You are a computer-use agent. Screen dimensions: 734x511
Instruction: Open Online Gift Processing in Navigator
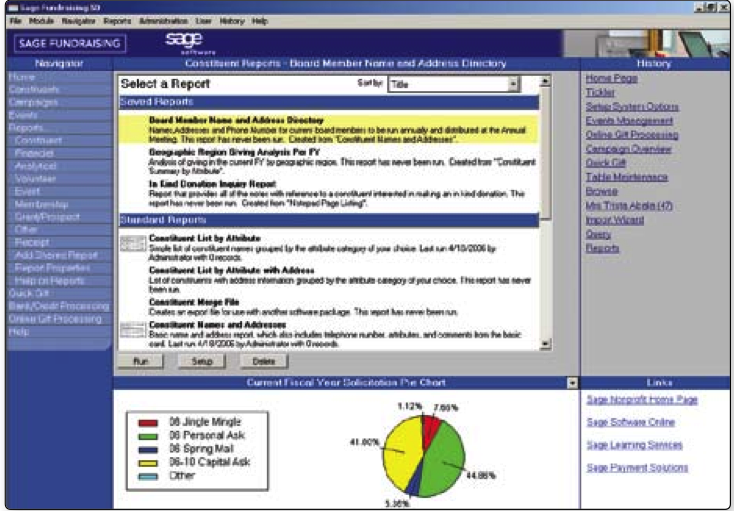59,319
